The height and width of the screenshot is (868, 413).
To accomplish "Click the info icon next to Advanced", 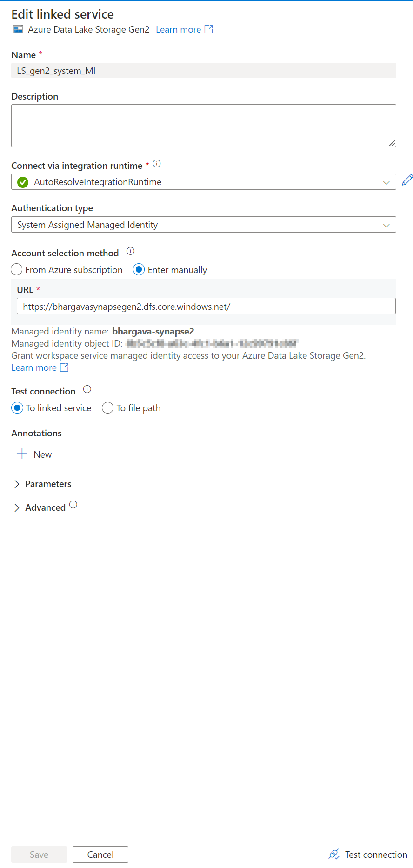I will click(73, 504).
